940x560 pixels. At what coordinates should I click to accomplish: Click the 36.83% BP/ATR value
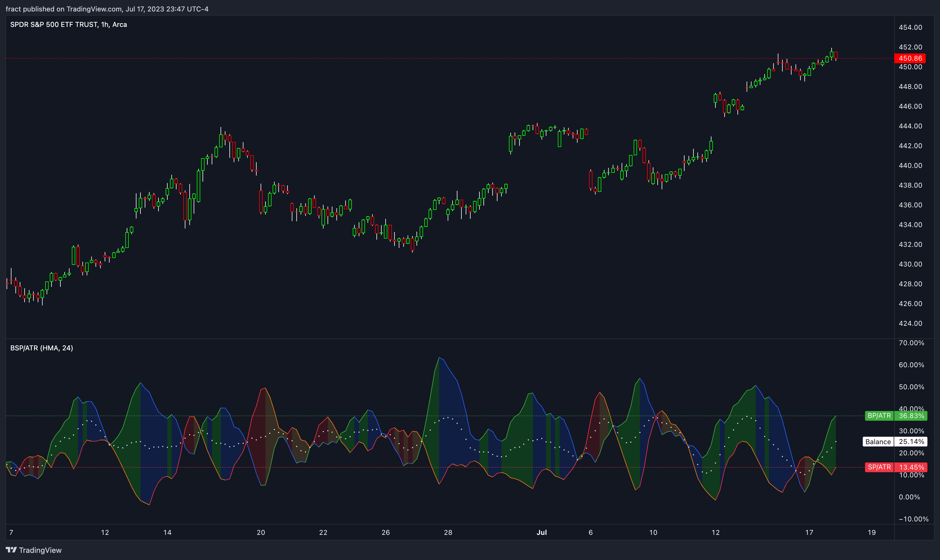coord(911,416)
